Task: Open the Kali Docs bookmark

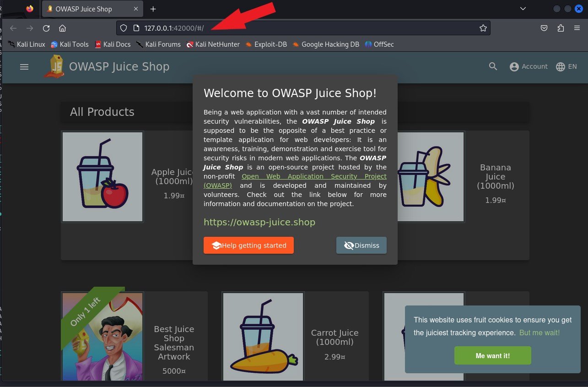Action: [x=113, y=44]
